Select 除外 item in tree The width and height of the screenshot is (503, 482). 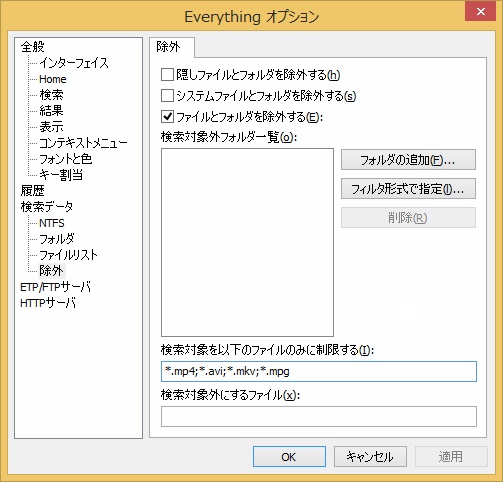[x=51, y=271]
